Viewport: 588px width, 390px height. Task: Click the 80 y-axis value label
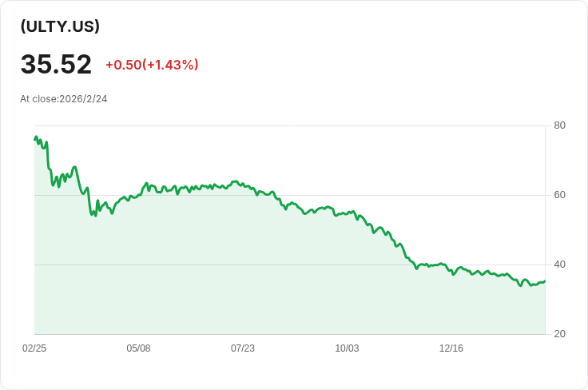pos(559,125)
